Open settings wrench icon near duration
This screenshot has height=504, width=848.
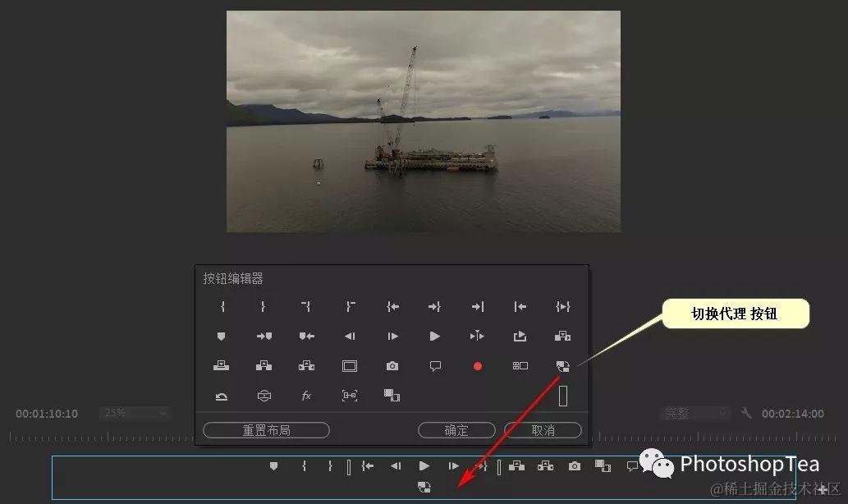point(746,413)
